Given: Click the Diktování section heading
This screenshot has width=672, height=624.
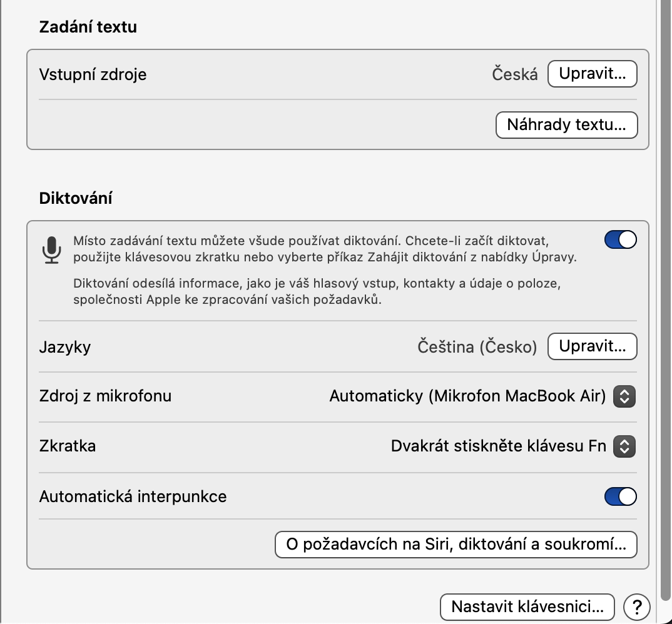Looking at the screenshot, I should 76,198.
